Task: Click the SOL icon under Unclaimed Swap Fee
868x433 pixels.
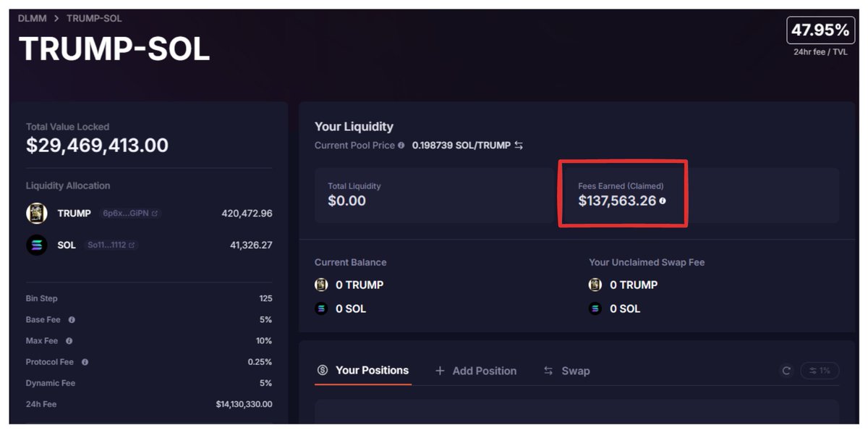Action: (595, 308)
